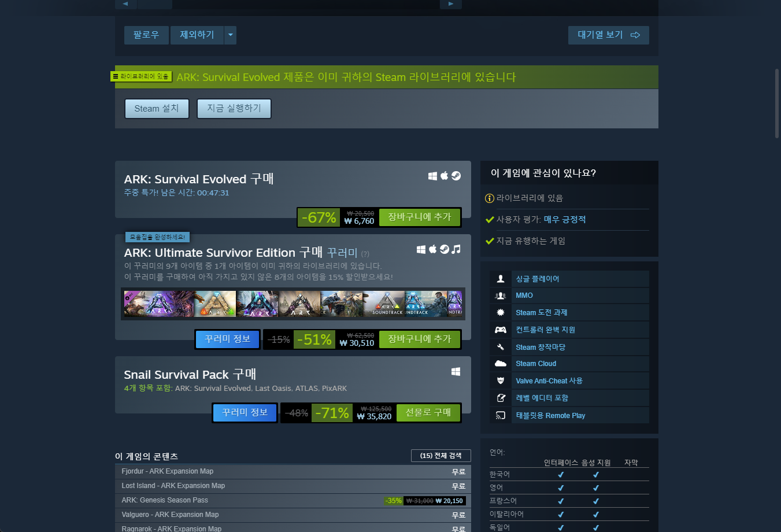Click the (?) help mark next to 꾸러미

(365, 254)
